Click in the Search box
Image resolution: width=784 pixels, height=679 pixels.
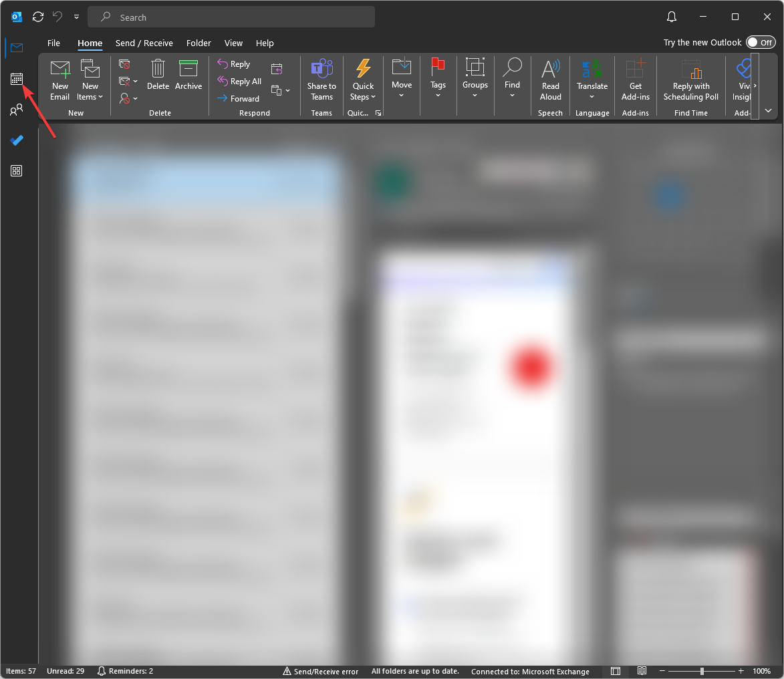click(x=231, y=17)
